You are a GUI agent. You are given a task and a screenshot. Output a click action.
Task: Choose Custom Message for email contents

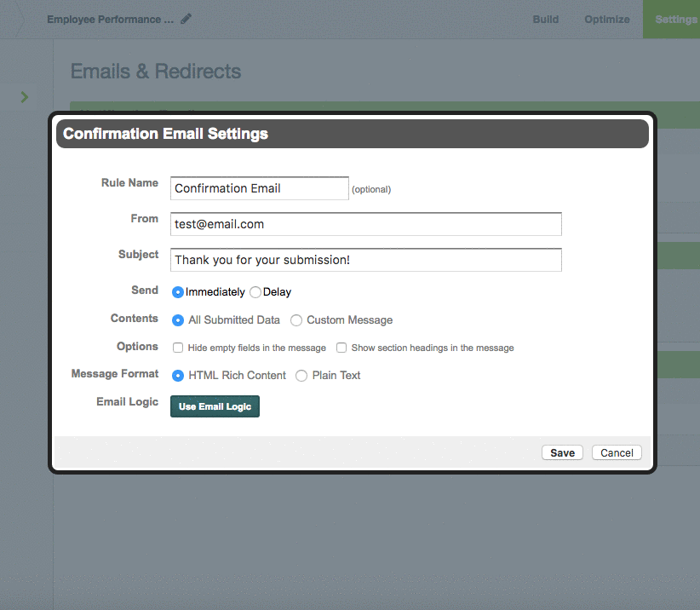296,320
